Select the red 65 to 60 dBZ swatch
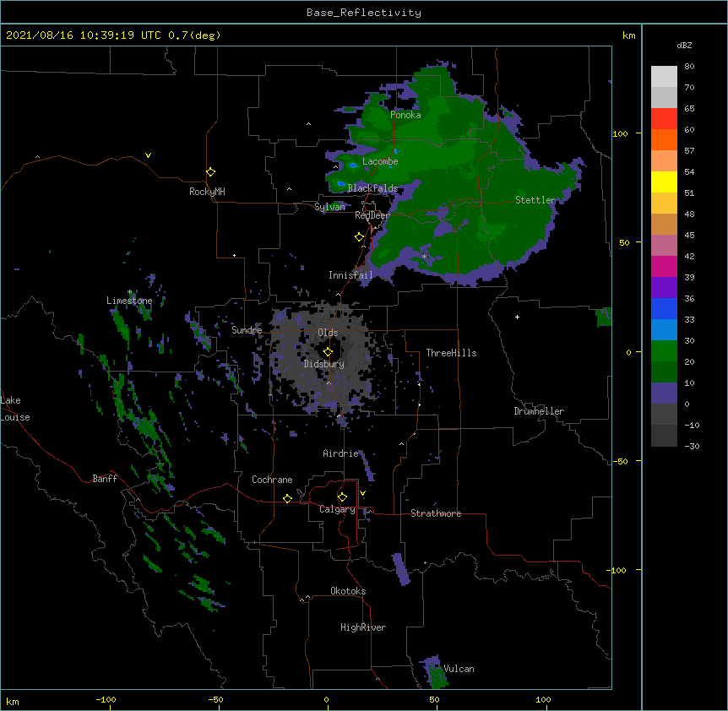 664,119
